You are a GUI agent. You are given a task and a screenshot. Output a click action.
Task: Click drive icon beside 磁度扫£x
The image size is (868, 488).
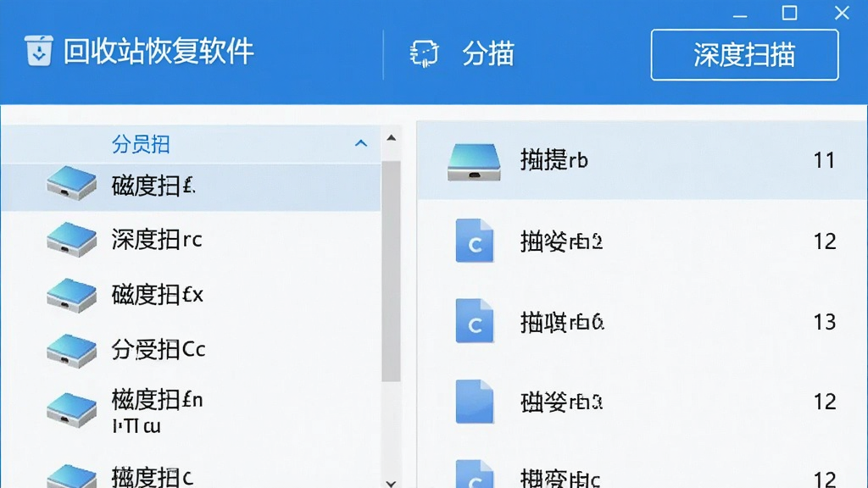coord(71,295)
